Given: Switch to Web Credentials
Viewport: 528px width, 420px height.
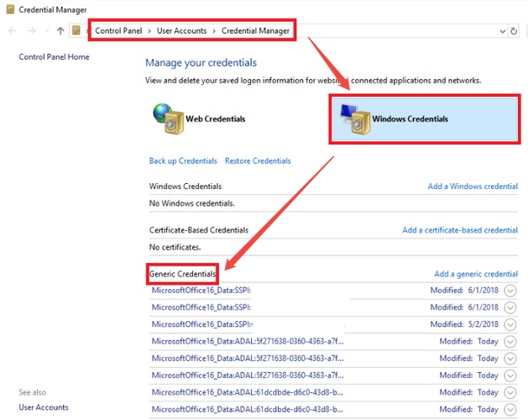Looking at the screenshot, I should pos(216,118).
